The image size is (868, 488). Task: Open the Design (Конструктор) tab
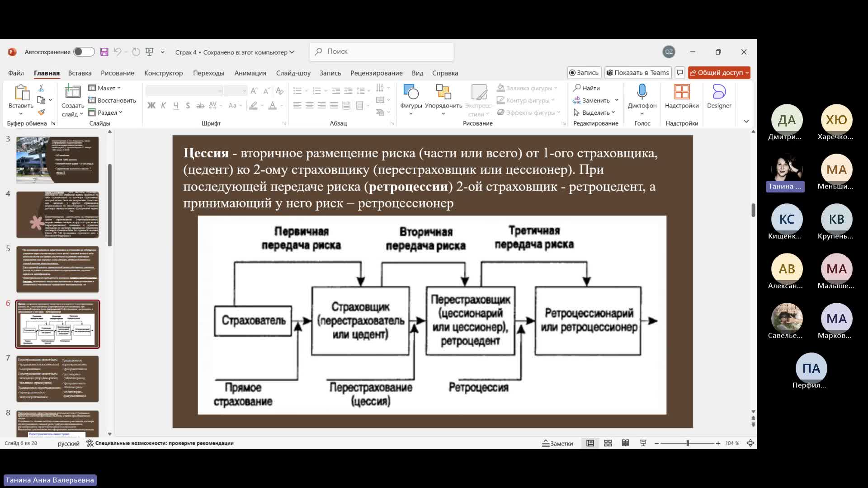pyautogui.click(x=163, y=73)
